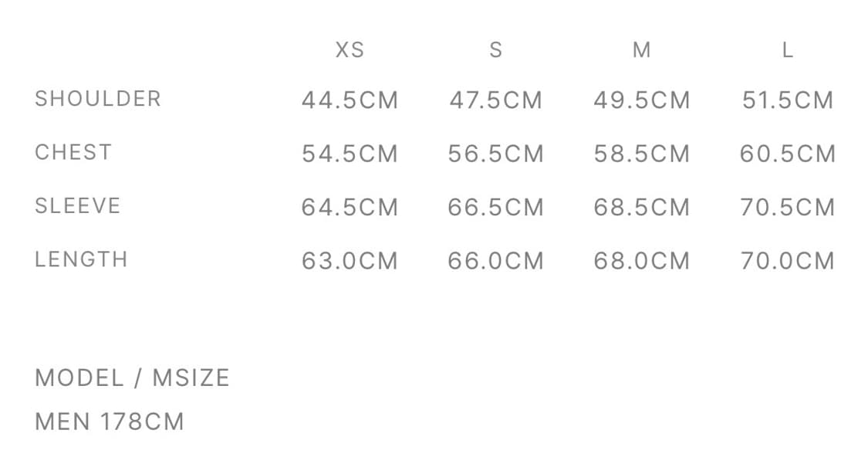
Task: Select the 60.5CM chest value
Action: (x=787, y=154)
